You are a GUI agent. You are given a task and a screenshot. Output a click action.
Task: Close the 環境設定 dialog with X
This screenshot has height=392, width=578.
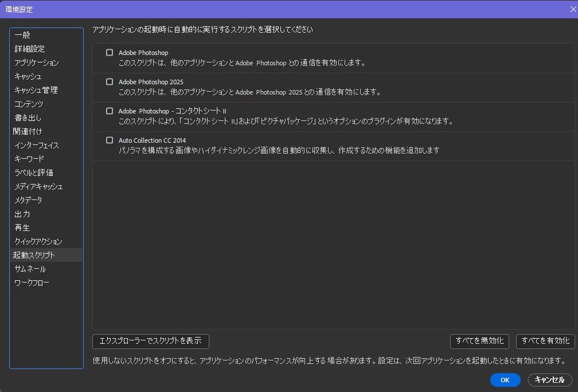[x=573, y=9]
